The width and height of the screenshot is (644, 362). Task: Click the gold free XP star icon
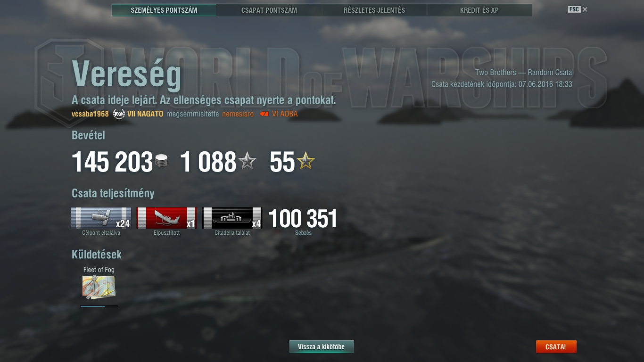pos(305,162)
